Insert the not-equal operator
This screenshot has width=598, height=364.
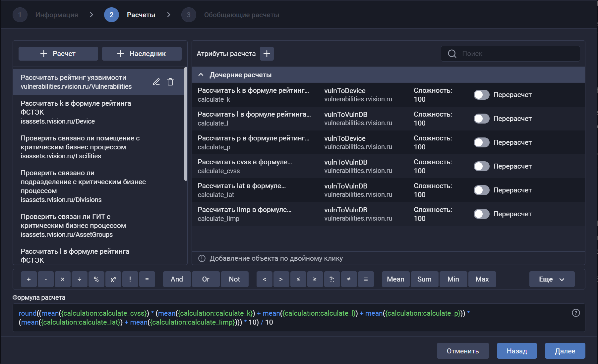click(x=349, y=279)
